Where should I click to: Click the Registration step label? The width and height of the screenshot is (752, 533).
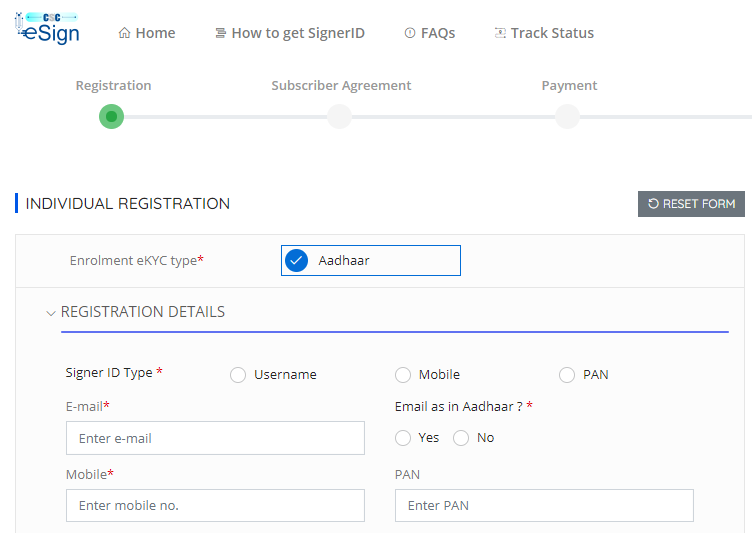coord(114,85)
